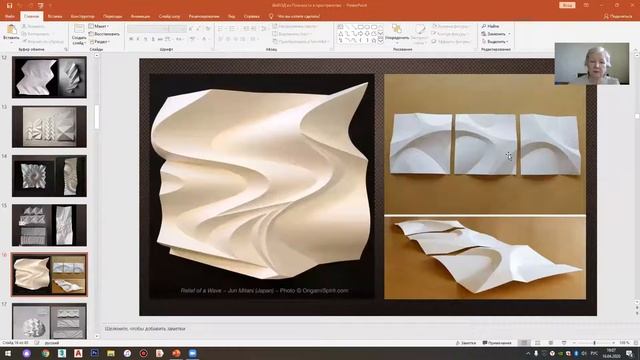
Task: Click the ribbon display options button
Action: (x=587, y=5)
